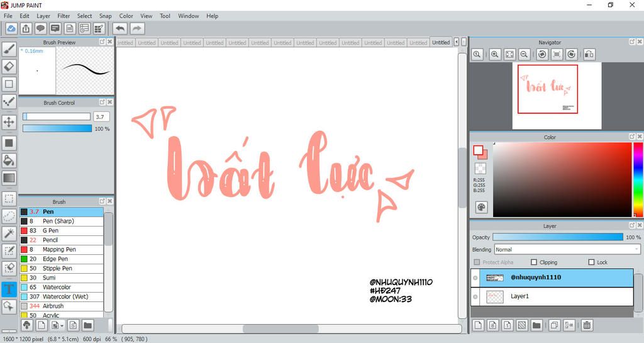The image size is (644, 343).
Task: Toggle visibility of Layer1
Action: tap(475, 296)
